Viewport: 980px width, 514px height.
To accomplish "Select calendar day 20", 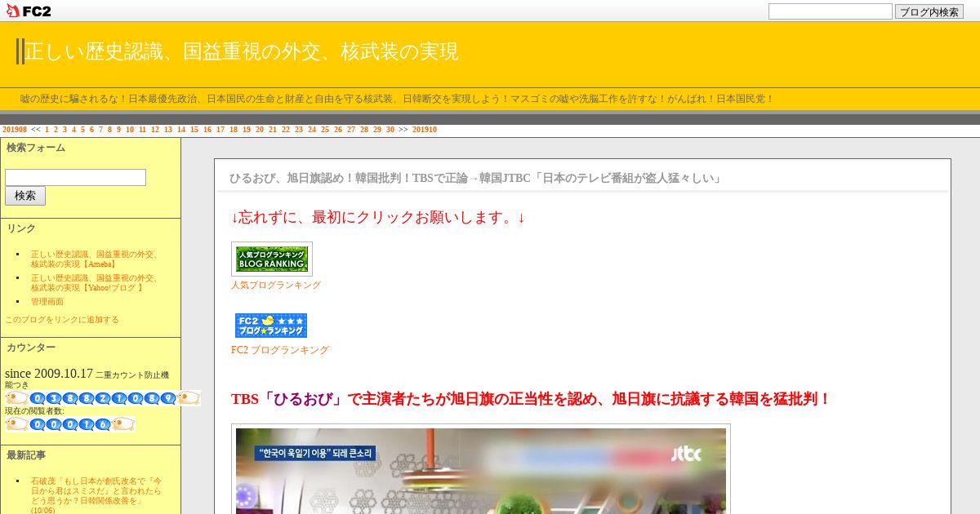I will [260, 130].
